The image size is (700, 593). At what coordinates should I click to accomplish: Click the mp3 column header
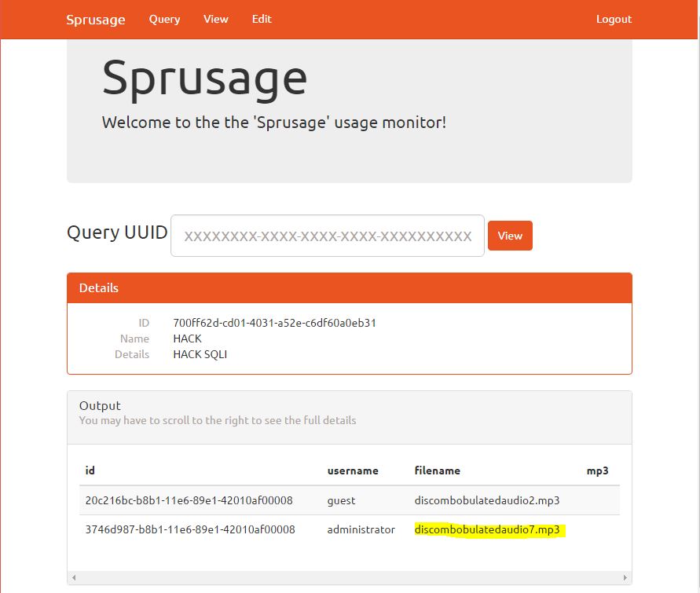597,470
